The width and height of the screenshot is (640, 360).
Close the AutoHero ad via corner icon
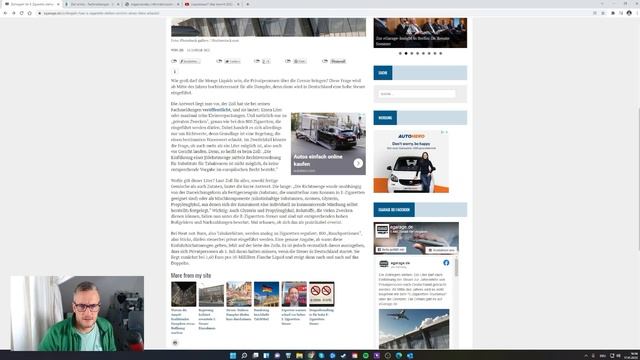click(446, 132)
